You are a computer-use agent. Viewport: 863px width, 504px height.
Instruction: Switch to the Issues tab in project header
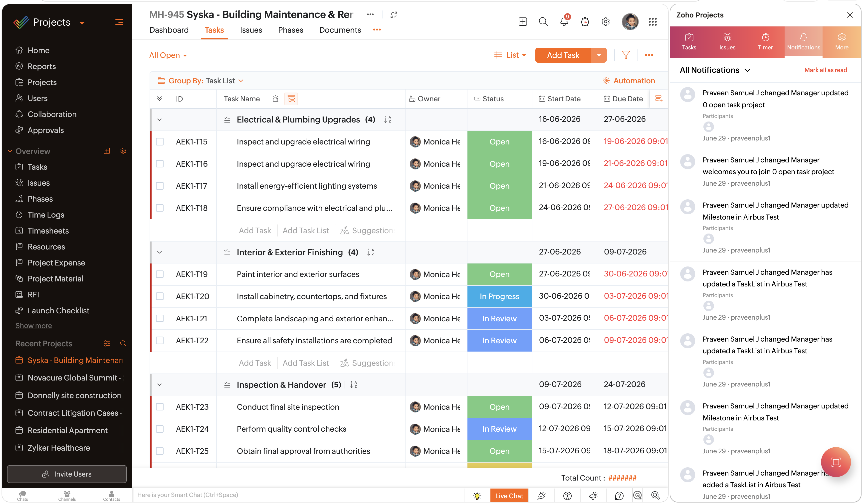[x=251, y=30]
